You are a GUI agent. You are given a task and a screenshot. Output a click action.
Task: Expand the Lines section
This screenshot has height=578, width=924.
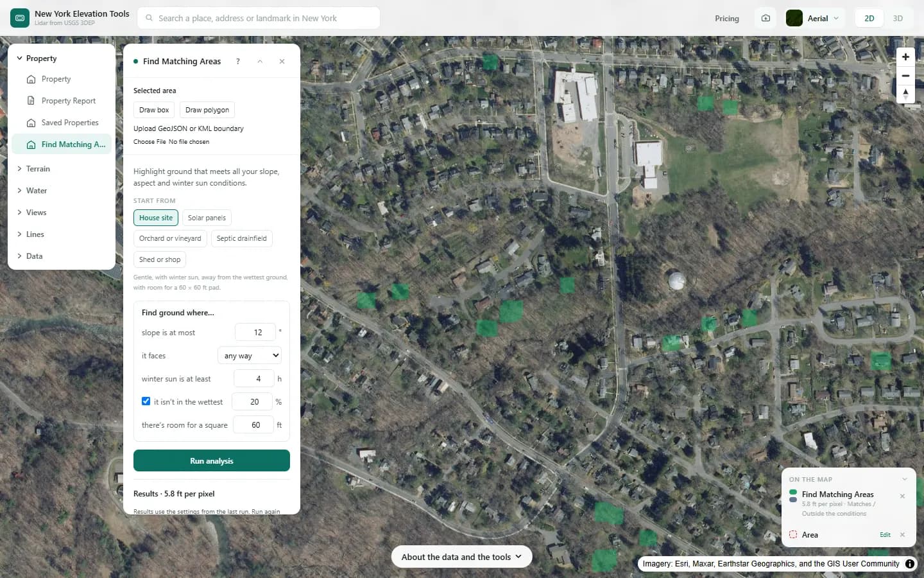[x=62, y=234]
